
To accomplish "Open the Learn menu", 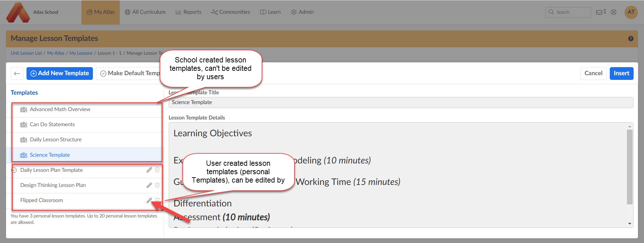I will [x=270, y=12].
